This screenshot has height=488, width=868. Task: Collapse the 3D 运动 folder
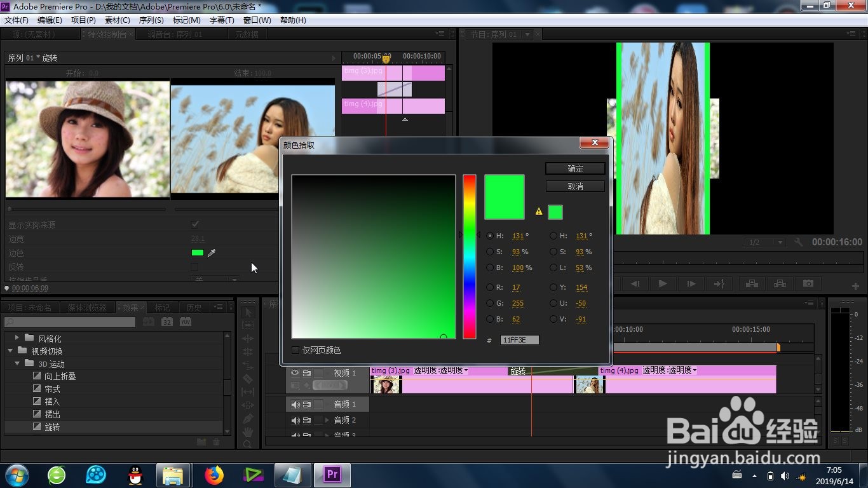18,363
